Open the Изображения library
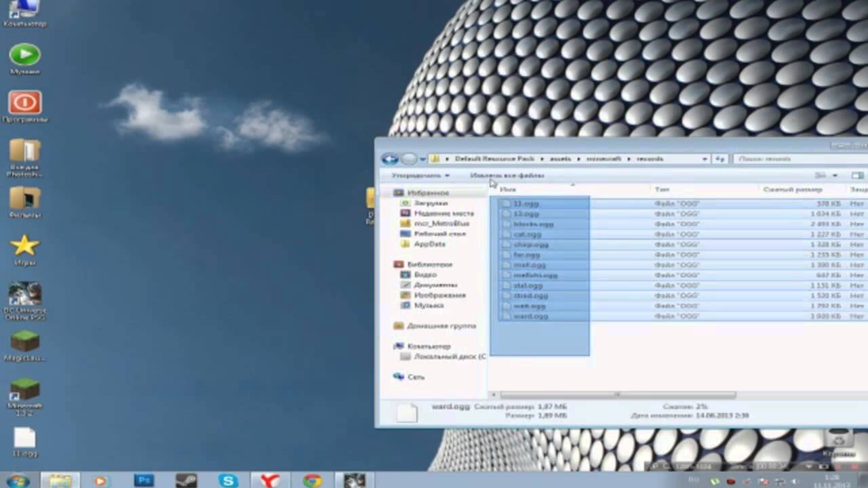Image resolution: width=868 pixels, height=488 pixels. [440, 296]
